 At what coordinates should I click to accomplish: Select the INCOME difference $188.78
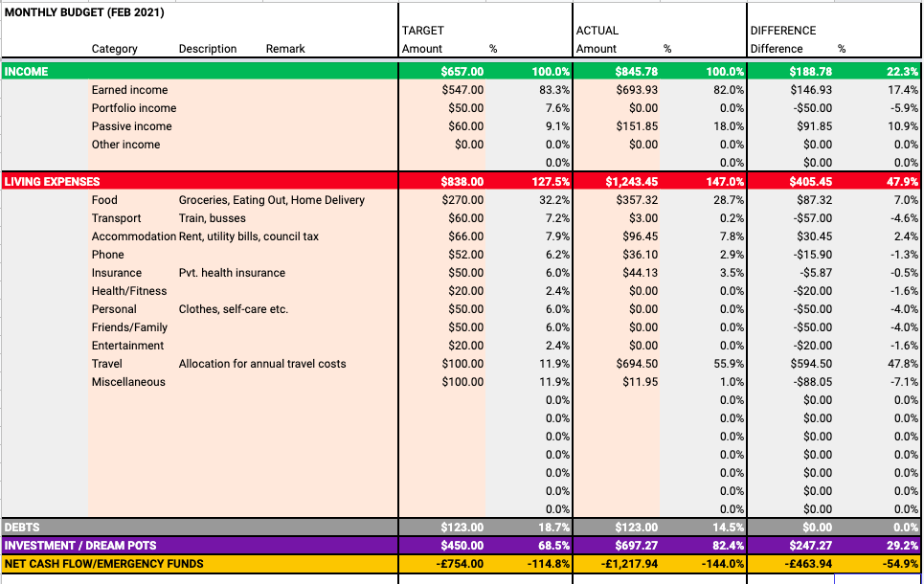811,71
